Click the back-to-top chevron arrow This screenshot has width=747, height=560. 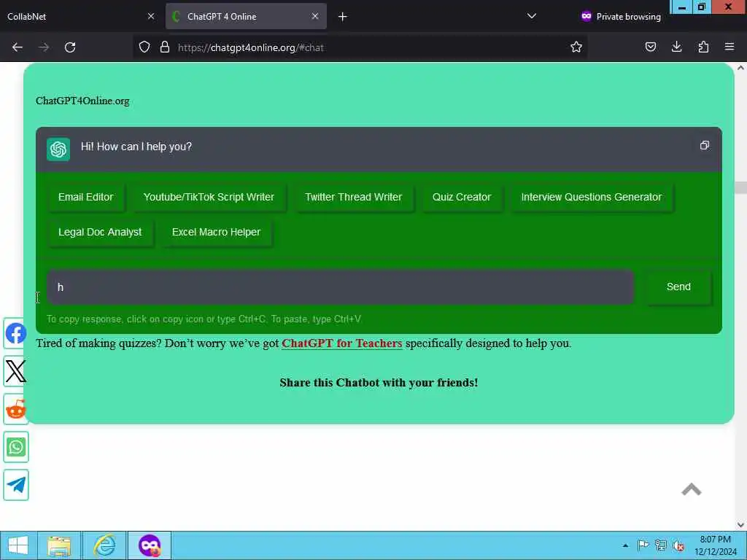click(x=692, y=489)
